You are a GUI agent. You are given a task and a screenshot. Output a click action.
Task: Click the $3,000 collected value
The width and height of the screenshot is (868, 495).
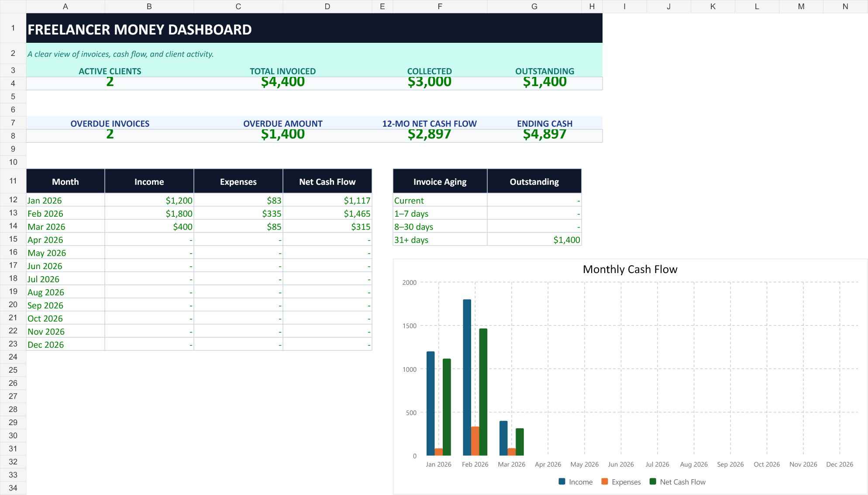(x=430, y=82)
